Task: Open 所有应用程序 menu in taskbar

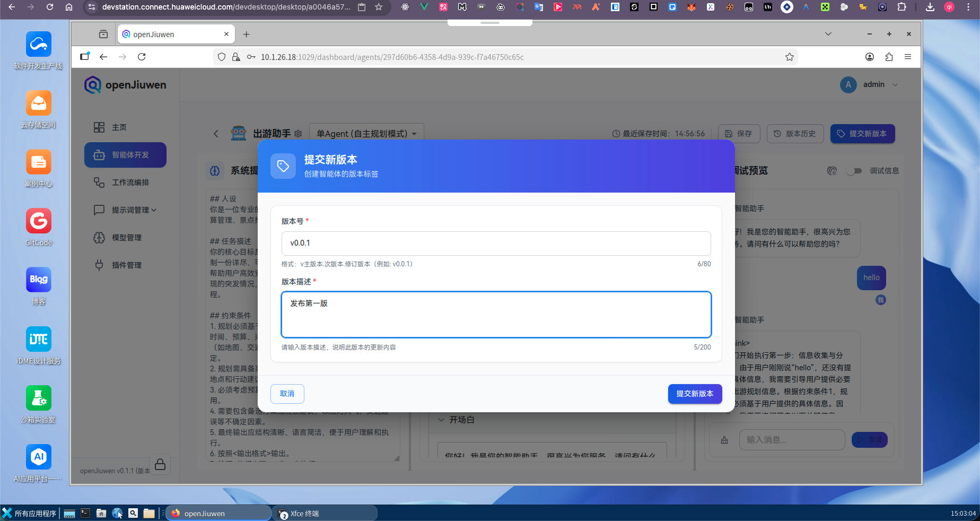Action: coord(30,513)
